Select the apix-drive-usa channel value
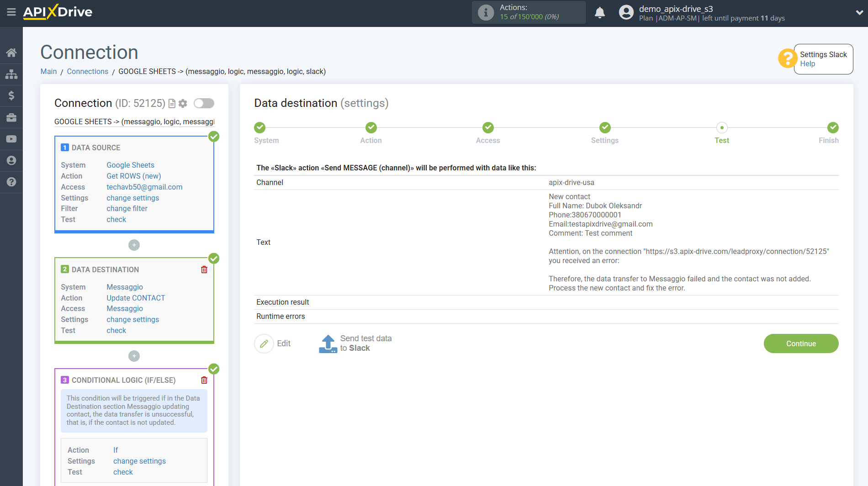The height and width of the screenshot is (486, 868). pos(572,182)
